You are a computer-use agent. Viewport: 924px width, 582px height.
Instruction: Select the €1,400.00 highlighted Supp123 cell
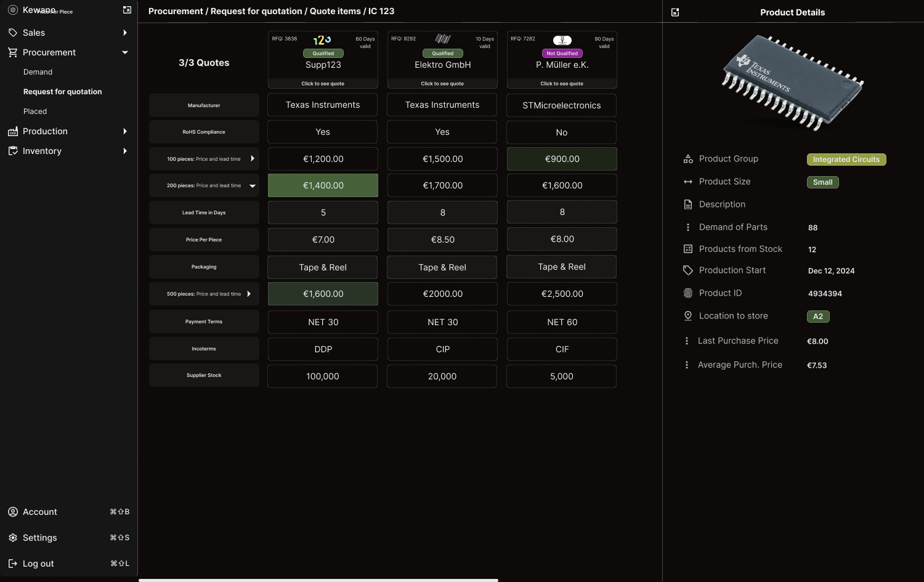point(323,185)
